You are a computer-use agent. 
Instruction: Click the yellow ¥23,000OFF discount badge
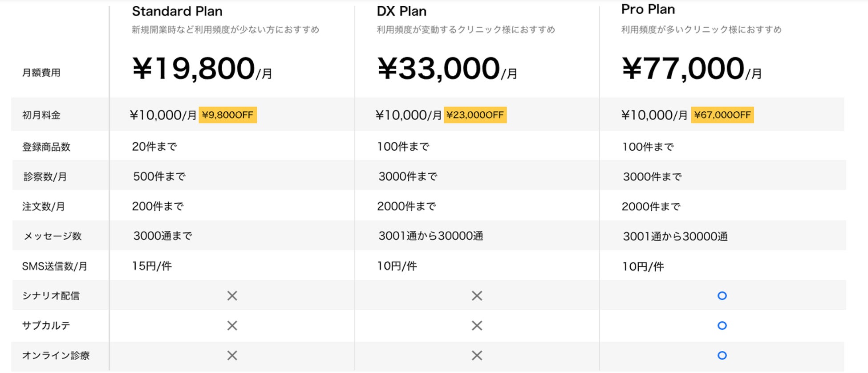[x=475, y=115]
